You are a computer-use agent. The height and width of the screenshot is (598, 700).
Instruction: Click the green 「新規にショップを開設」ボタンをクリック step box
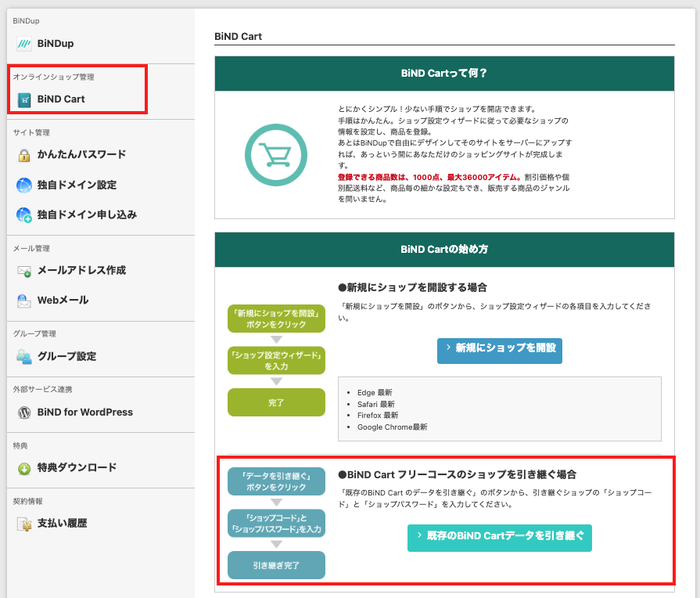pos(276,319)
